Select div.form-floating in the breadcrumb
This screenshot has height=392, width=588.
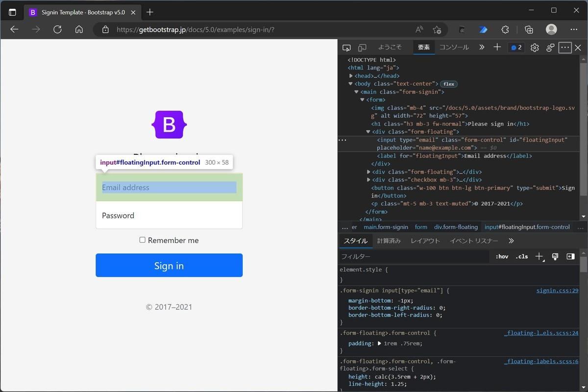click(456, 227)
